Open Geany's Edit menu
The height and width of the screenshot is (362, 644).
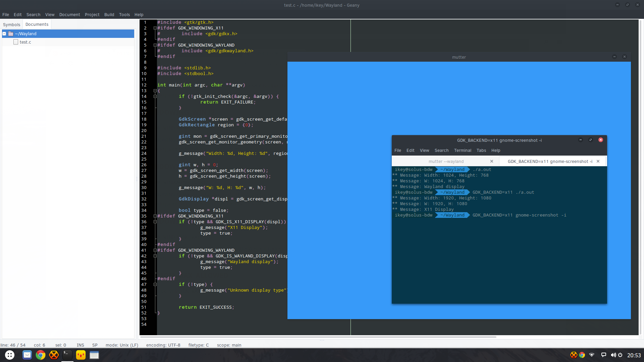point(18,15)
